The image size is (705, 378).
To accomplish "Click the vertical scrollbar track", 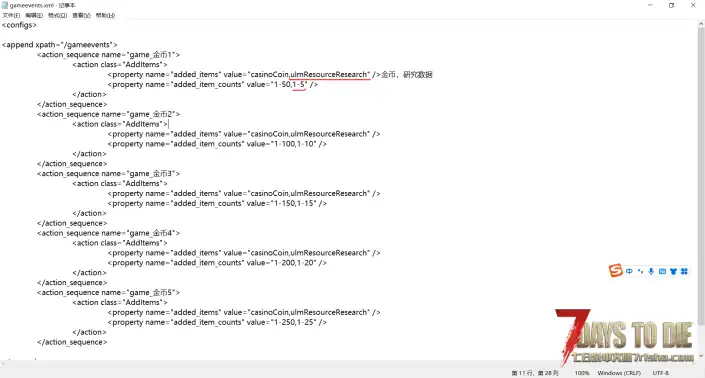I will (x=701, y=189).
